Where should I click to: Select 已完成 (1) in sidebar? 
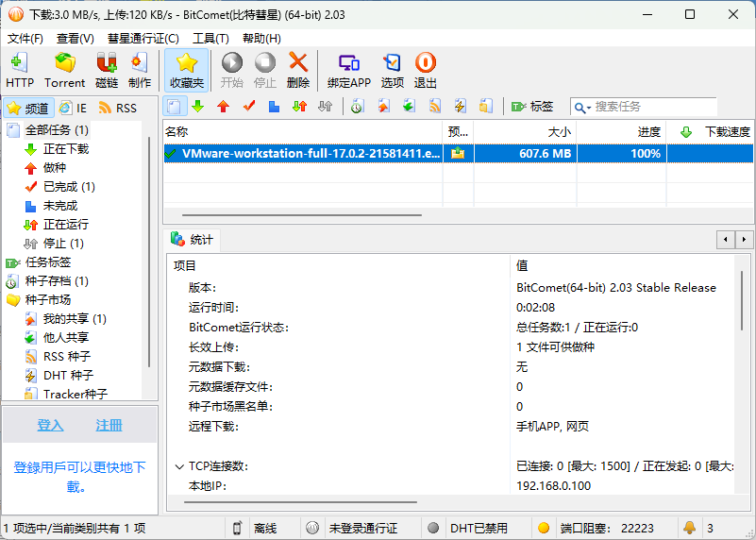[69, 187]
